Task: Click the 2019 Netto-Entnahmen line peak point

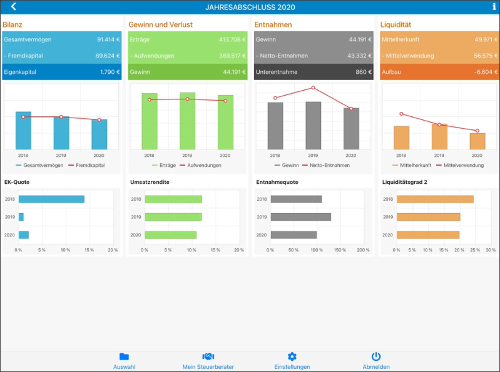Action: pos(313,88)
